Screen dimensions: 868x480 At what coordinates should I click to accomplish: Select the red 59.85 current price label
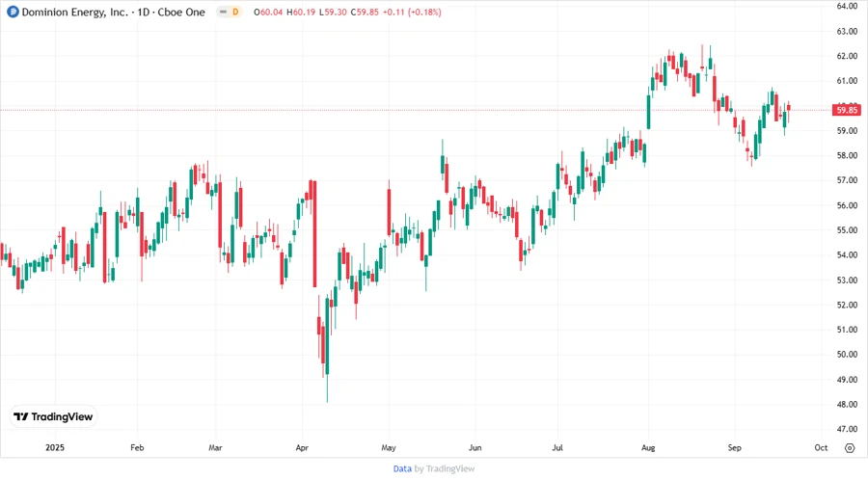coord(847,110)
